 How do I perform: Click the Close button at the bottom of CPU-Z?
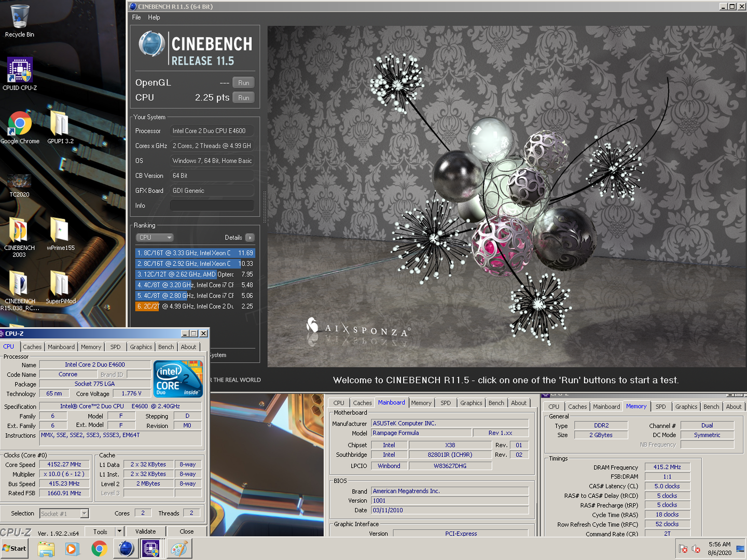[x=187, y=531]
